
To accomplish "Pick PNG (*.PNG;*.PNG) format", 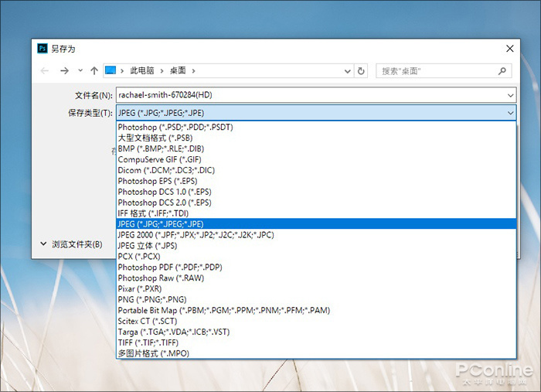I will tap(316, 299).
